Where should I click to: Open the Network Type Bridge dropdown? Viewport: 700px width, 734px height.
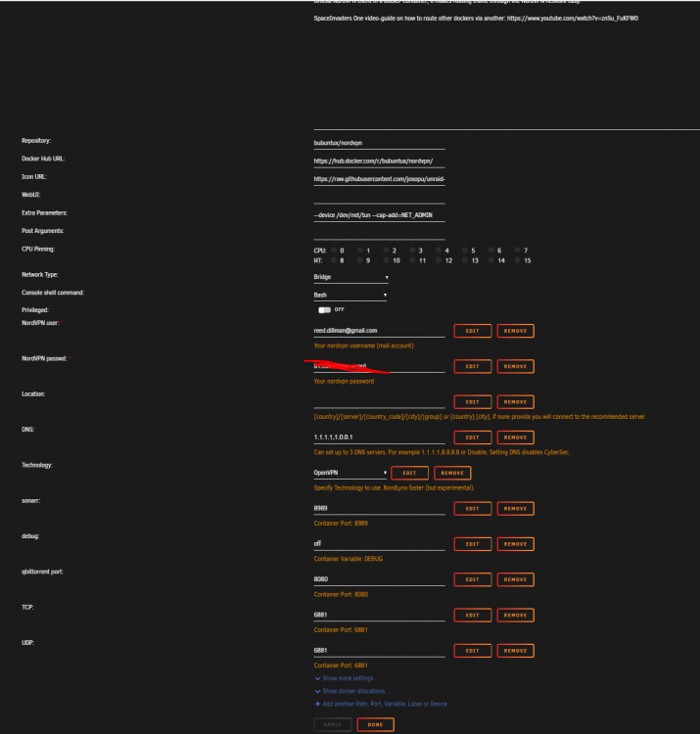pyautogui.click(x=350, y=277)
